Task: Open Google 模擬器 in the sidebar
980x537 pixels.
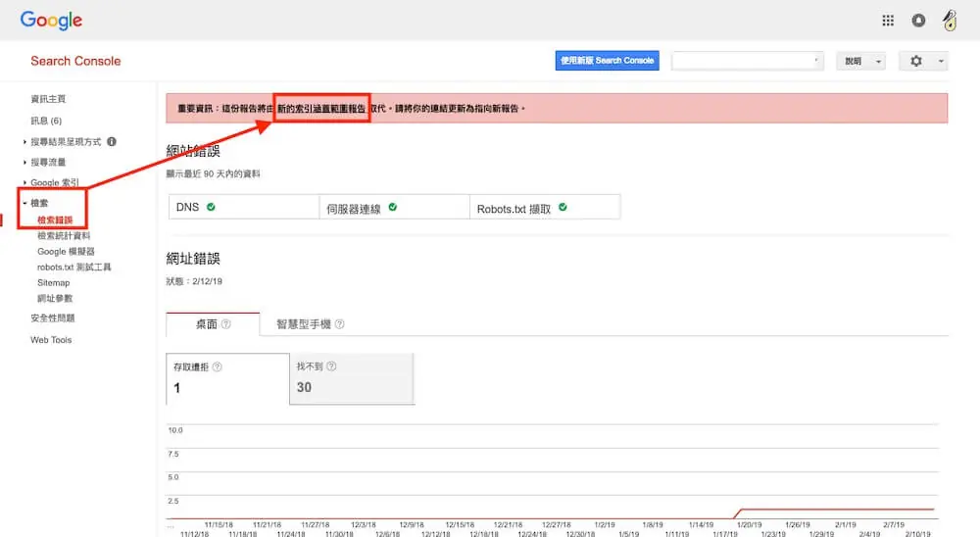Action: (x=66, y=251)
